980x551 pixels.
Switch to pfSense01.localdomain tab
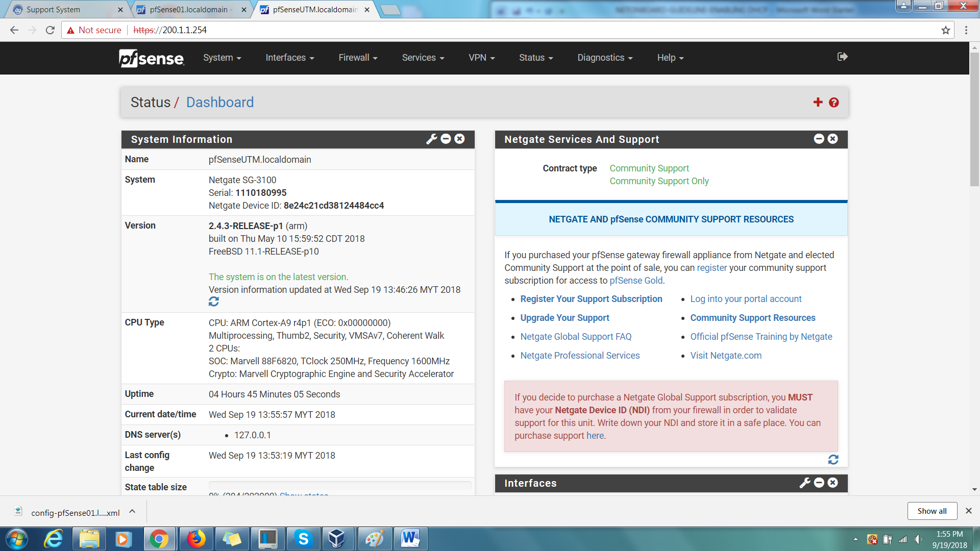pos(189,10)
